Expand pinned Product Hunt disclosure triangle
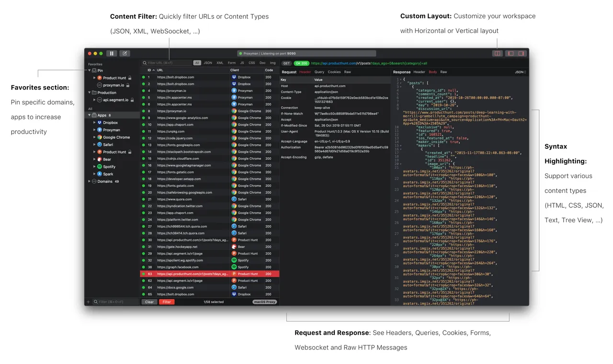Viewport: 613px width, 364px height. (94, 78)
